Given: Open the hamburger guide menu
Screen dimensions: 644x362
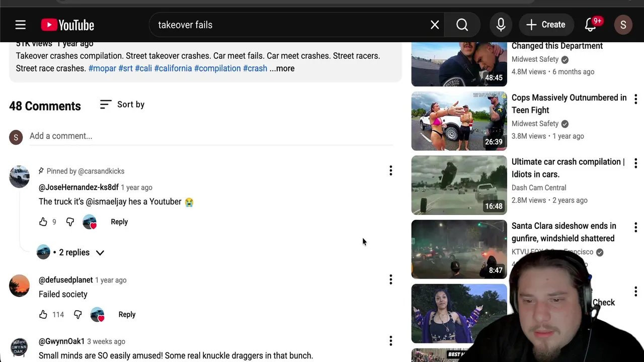Looking at the screenshot, I should (x=20, y=25).
